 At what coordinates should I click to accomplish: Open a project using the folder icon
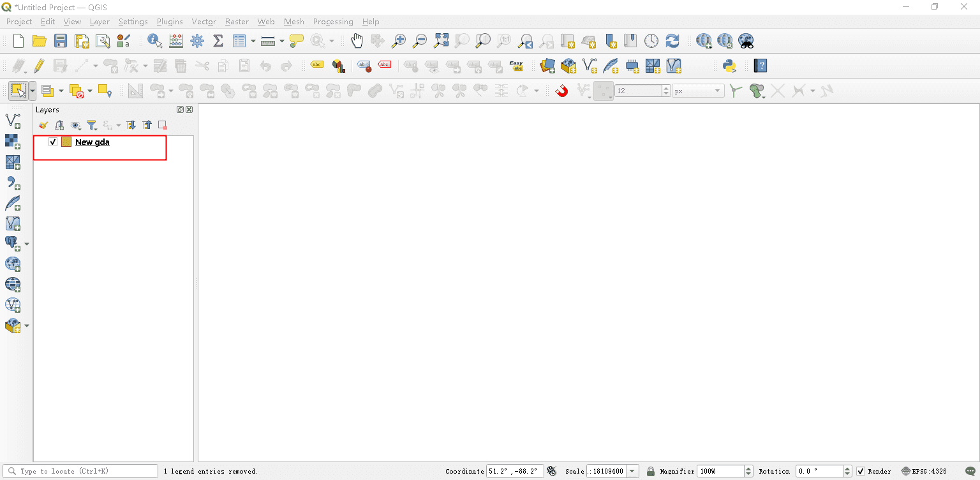pyautogui.click(x=40, y=41)
